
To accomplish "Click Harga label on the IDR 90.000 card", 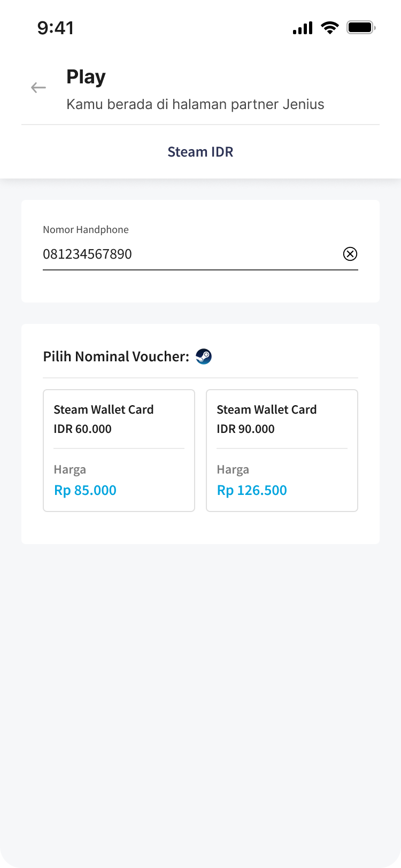I will pos(233,470).
